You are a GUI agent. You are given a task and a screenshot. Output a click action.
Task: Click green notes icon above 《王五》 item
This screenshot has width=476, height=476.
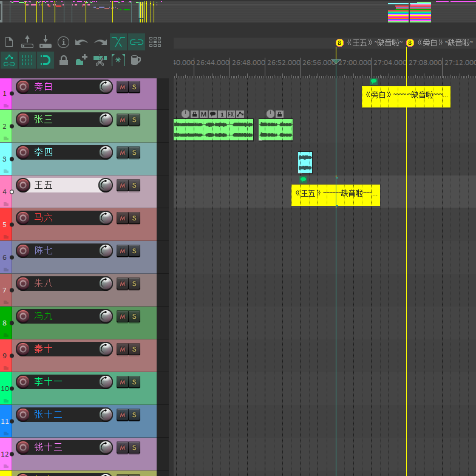[x=303, y=180]
